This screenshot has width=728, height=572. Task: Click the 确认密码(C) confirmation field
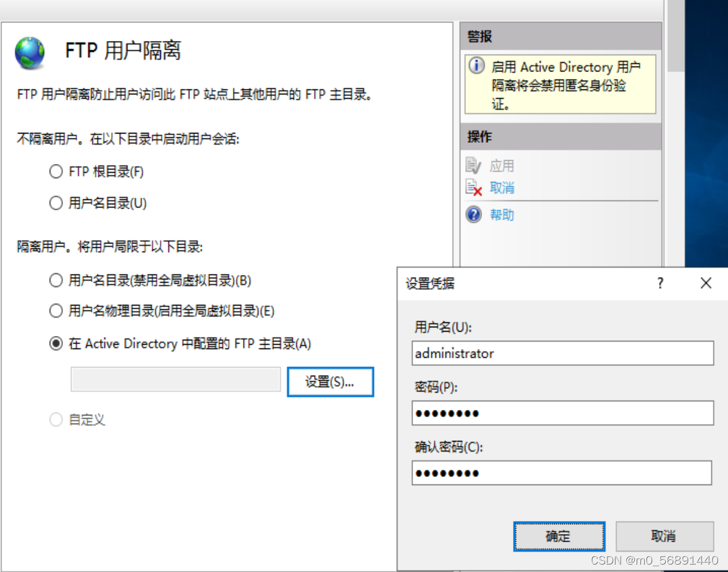tap(562, 473)
